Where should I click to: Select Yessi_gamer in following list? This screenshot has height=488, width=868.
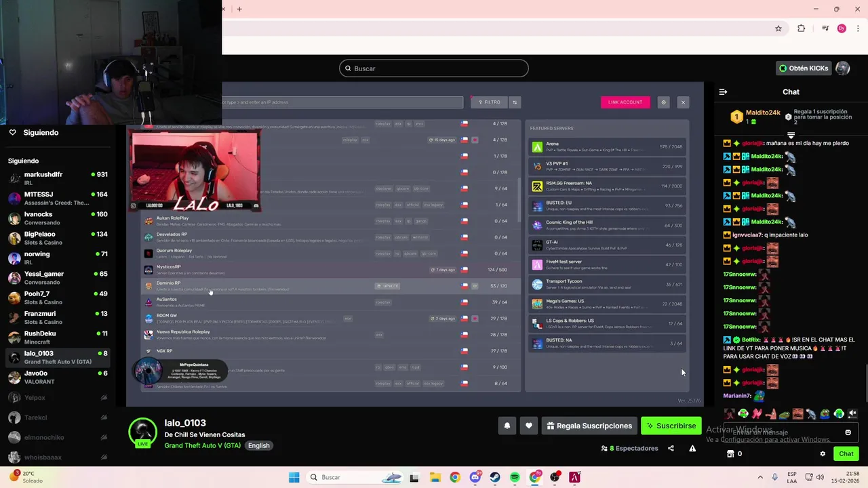pyautogui.click(x=58, y=278)
